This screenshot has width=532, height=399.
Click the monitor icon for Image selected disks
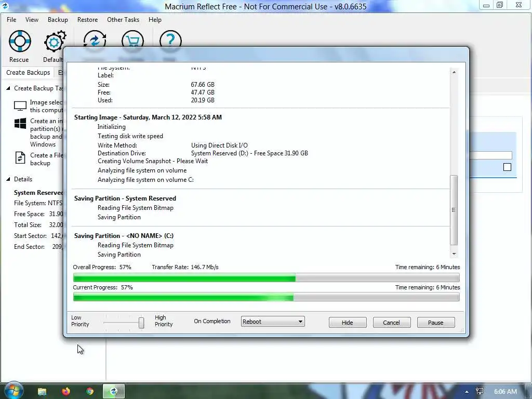coord(20,106)
